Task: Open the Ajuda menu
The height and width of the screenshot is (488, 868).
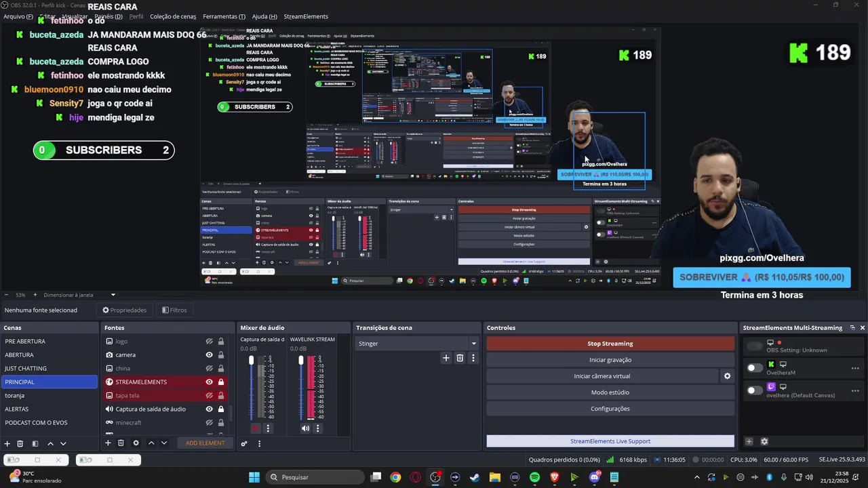Action: pos(264,16)
